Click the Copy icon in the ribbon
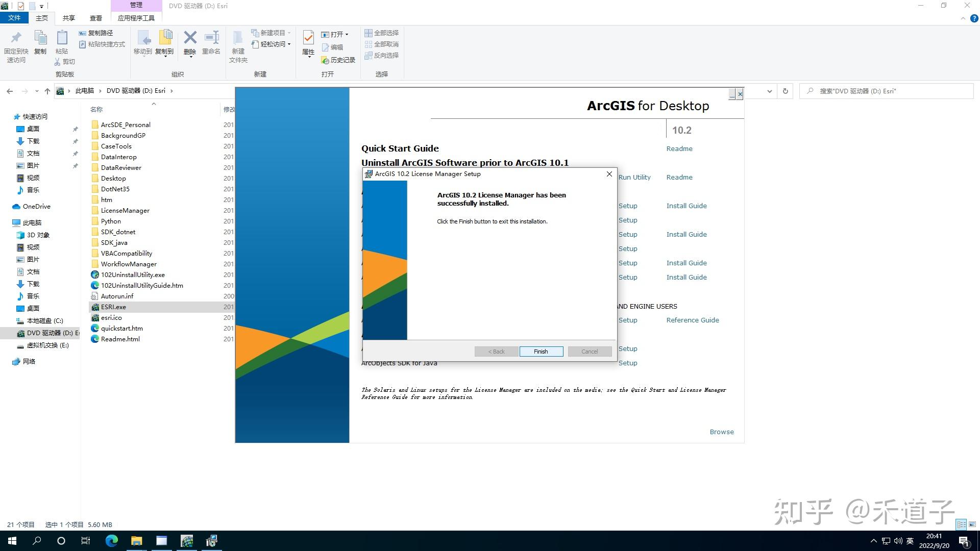This screenshot has width=980, height=551. [x=40, y=38]
